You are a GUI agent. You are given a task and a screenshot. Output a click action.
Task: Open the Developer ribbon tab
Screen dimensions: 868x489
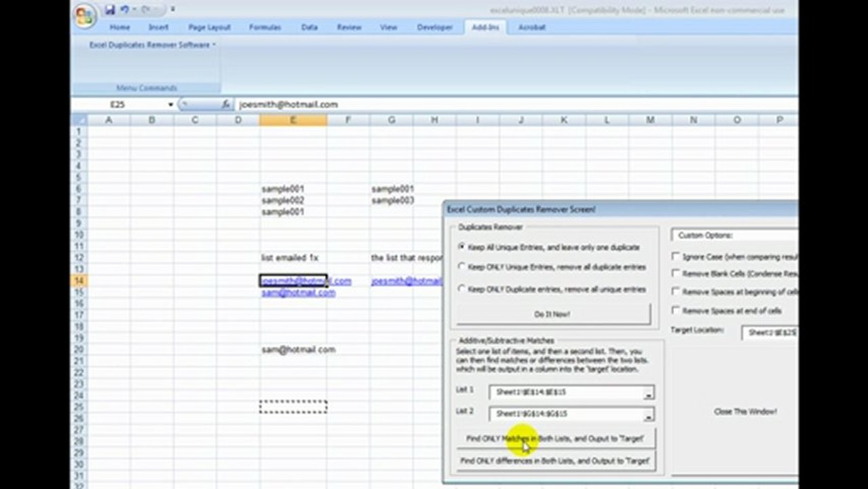(435, 27)
